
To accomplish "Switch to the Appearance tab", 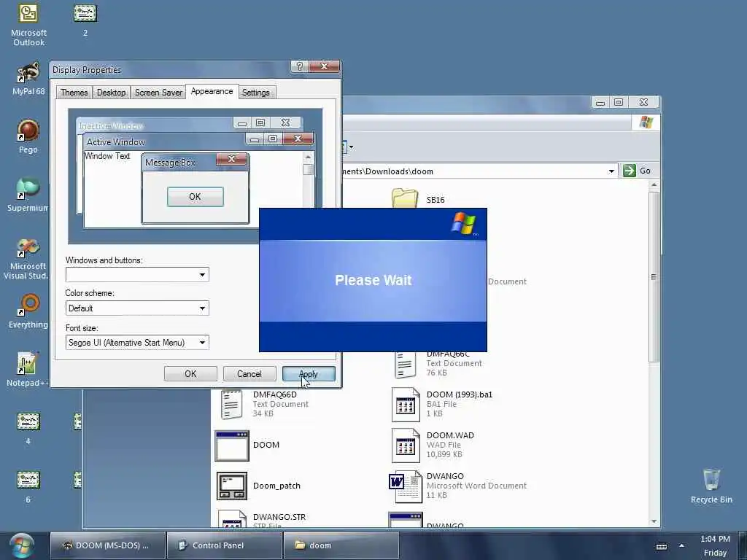I will click(x=212, y=91).
